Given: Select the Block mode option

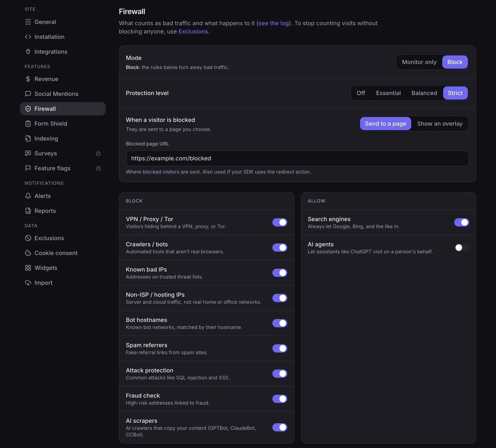Looking at the screenshot, I should [x=455, y=62].
